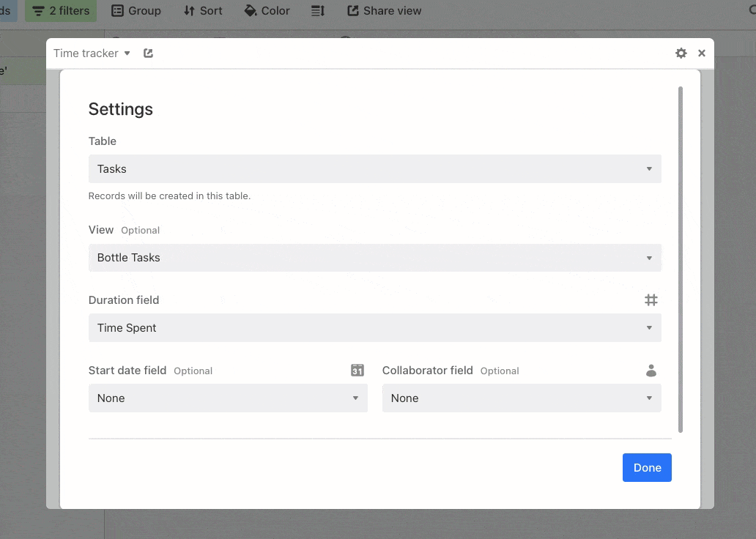Click the Done button

[647, 467]
